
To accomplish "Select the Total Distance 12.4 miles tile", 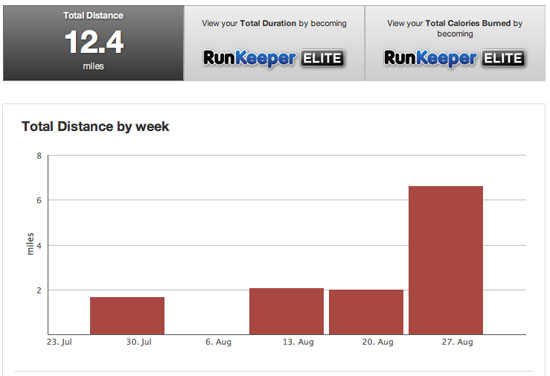I will 93,43.
